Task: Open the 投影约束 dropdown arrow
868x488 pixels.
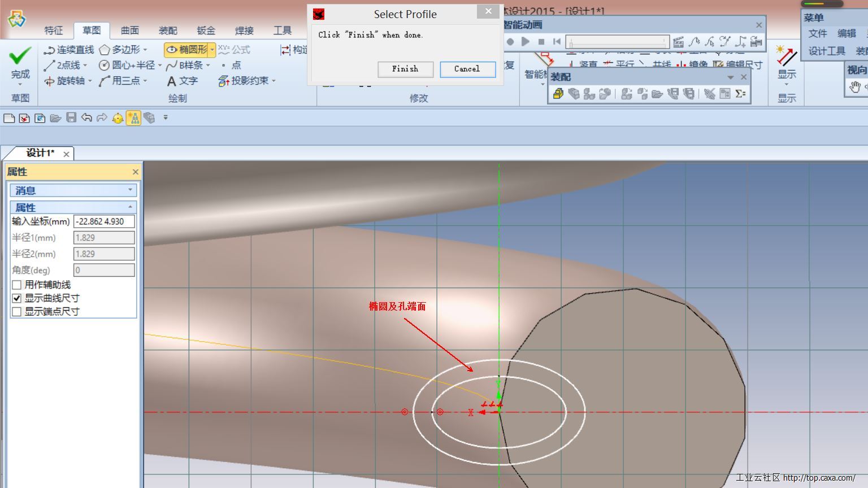Action: click(274, 81)
